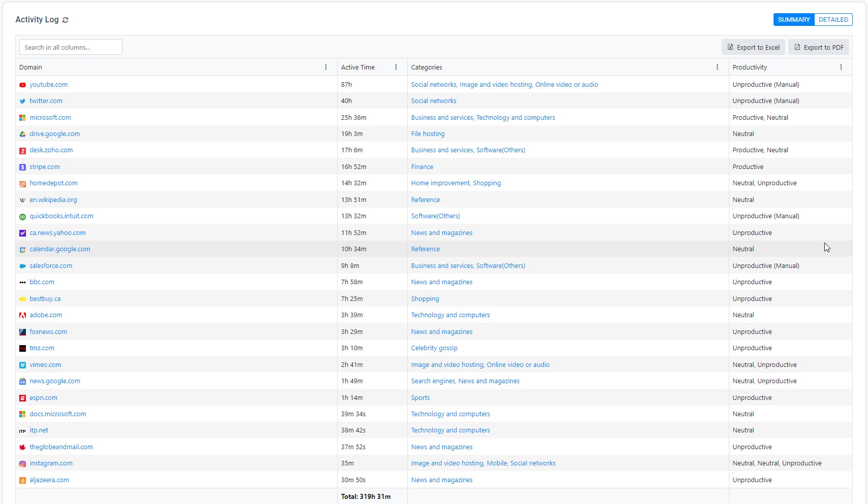Click the Stripe favicon
This screenshot has height=504, width=868.
point(22,167)
